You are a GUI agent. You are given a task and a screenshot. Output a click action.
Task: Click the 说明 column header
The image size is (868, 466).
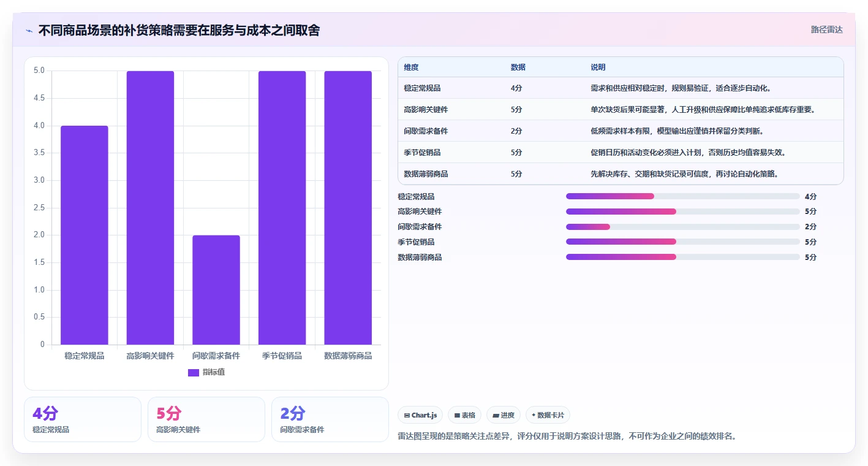tap(598, 67)
